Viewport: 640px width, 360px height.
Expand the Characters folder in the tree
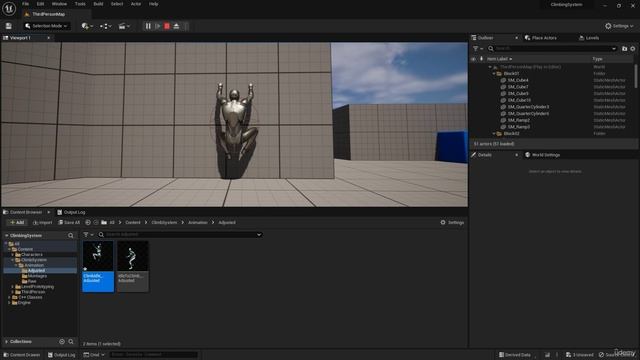point(13,255)
